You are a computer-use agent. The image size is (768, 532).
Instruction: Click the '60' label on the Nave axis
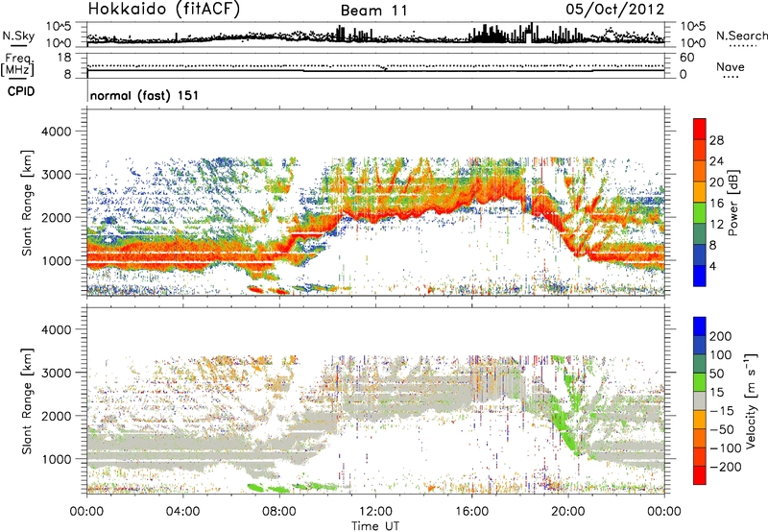click(x=686, y=58)
